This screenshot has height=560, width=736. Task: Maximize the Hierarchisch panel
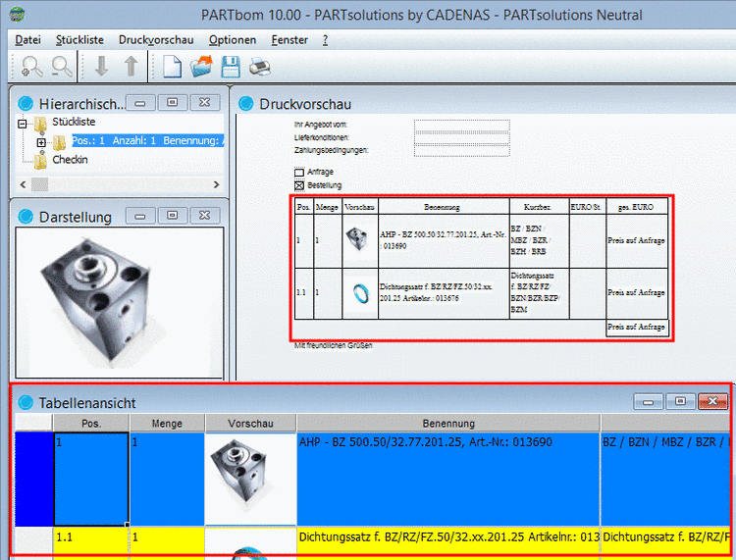pyautogui.click(x=173, y=102)
